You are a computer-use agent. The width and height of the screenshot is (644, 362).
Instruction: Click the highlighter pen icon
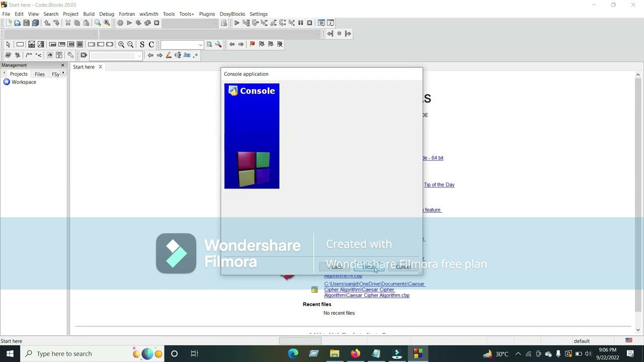[169, 55]
